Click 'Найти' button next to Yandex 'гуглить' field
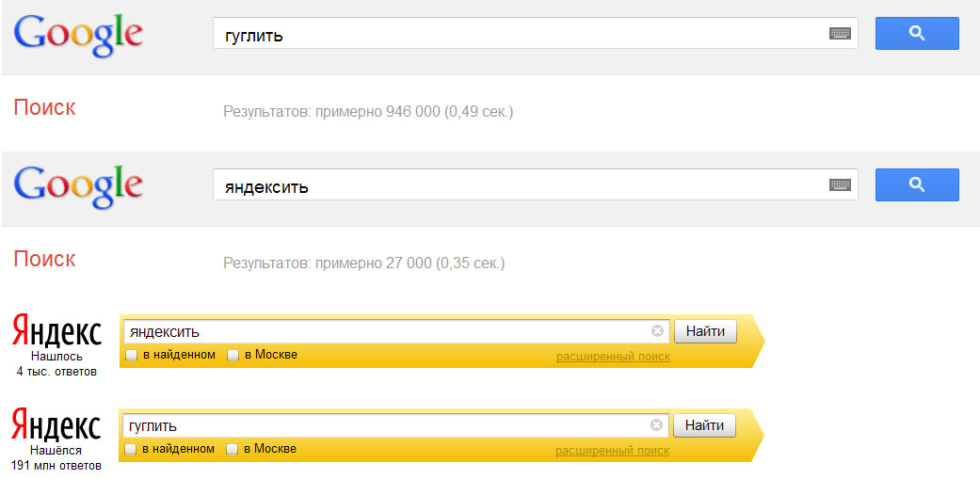 [704, 426]
